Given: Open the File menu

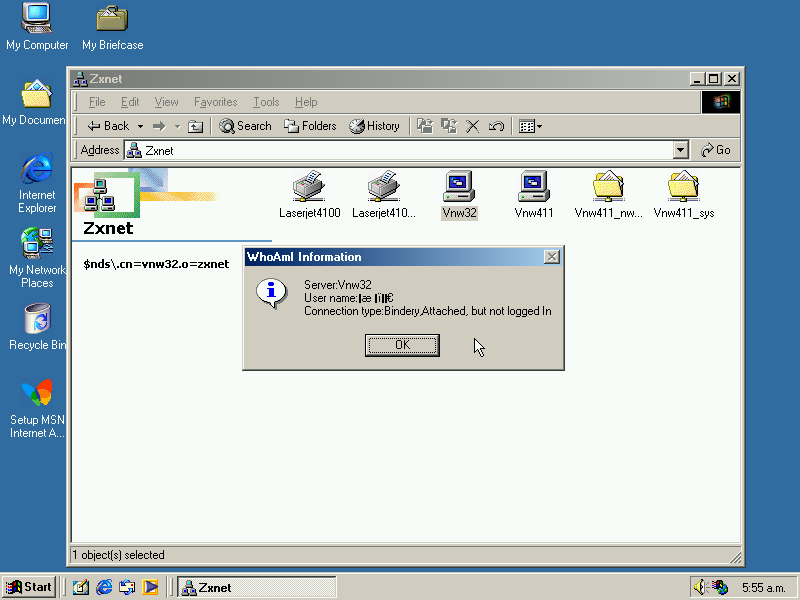Looking at the screenshot, I should pos(97,102).
